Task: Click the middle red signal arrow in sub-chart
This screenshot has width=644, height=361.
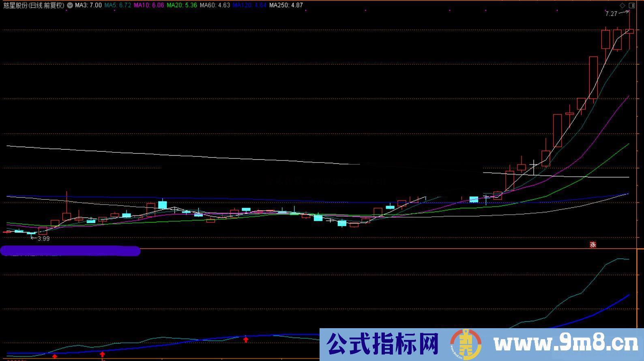Action: pyautogui.click(x=102, y=355)
